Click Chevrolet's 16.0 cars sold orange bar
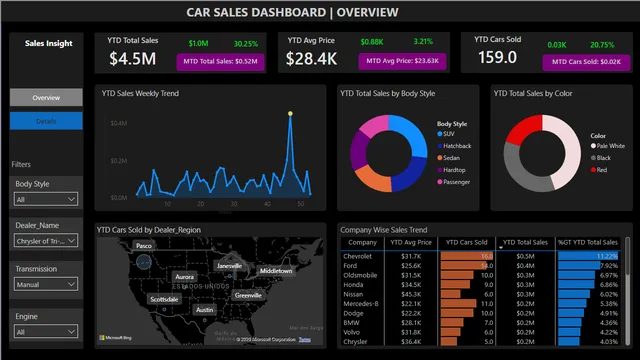640x360 pixels. coord(467,256)
